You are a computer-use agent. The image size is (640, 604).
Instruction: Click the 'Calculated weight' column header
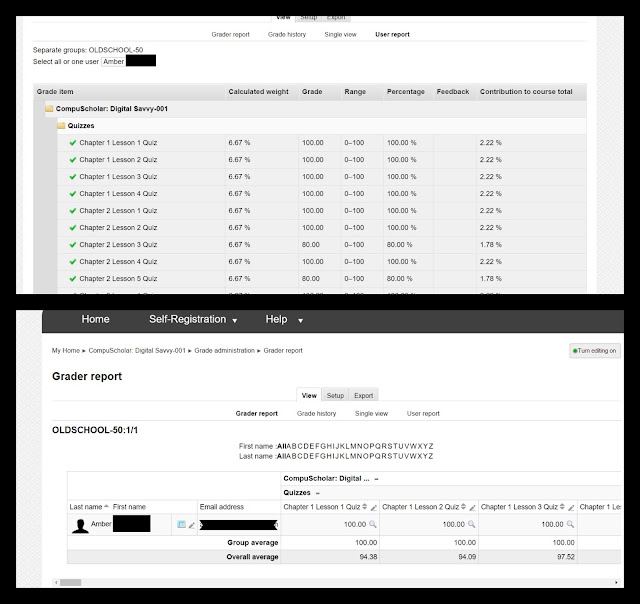pos(258,92)
